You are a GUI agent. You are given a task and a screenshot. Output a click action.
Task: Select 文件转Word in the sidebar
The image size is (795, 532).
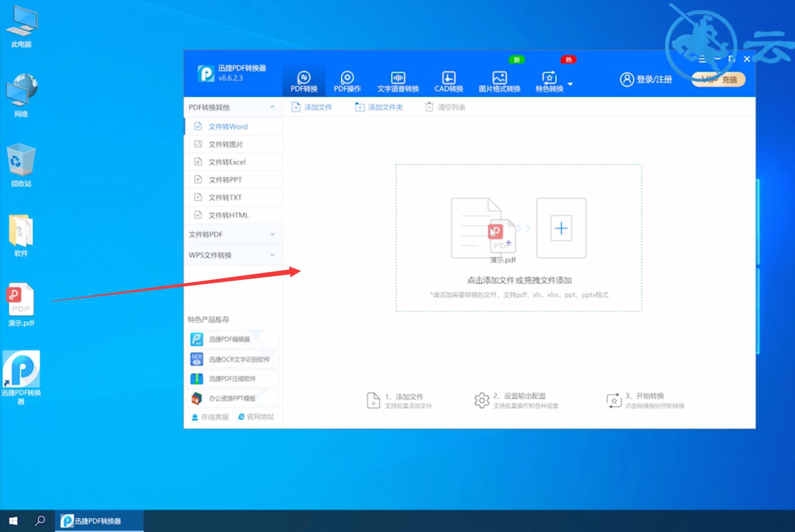click(x=233, y=126)
